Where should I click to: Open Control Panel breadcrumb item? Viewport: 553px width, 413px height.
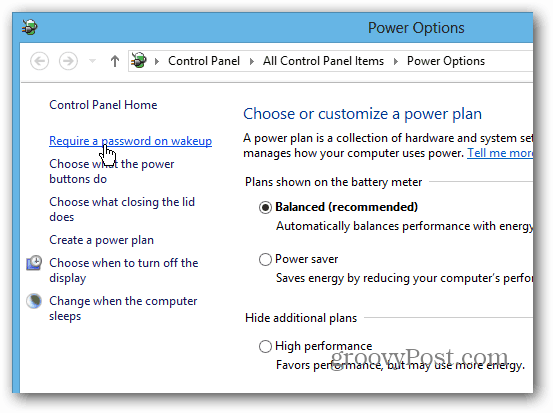[x=204, y=61]
